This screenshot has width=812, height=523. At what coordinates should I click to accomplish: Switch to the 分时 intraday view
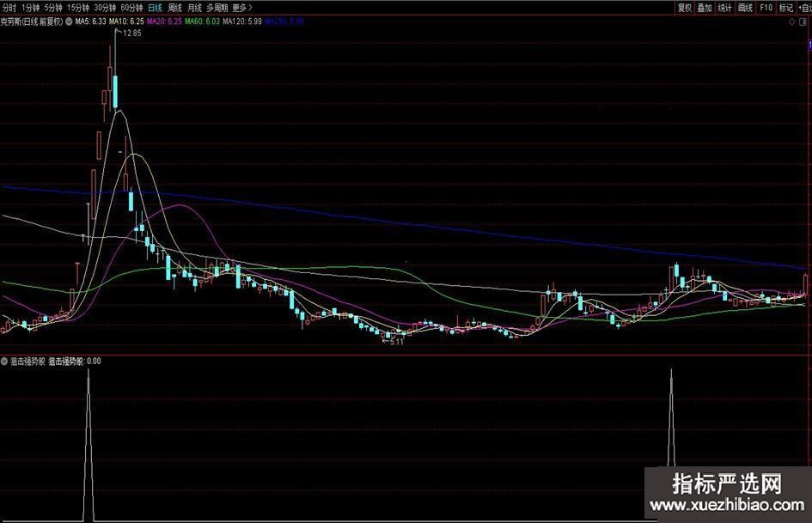(9, 8)
